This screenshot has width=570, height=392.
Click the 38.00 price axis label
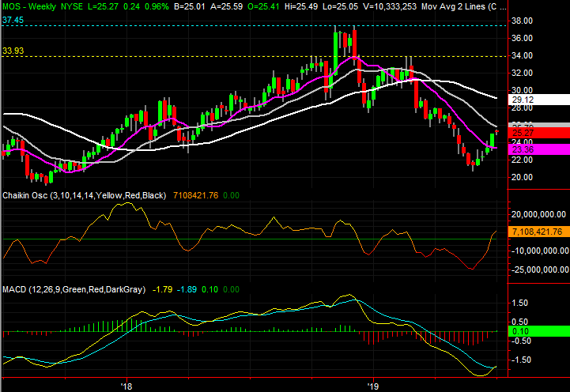point(522,21)
